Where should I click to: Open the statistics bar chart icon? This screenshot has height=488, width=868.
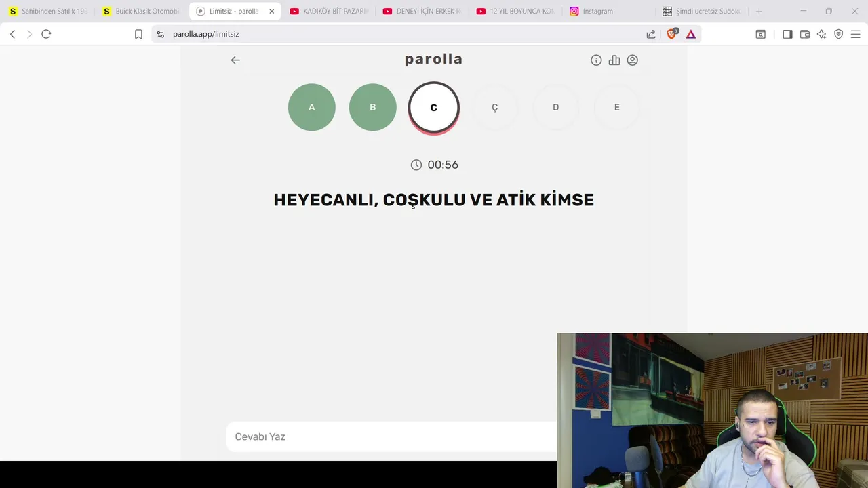(614, 60)
